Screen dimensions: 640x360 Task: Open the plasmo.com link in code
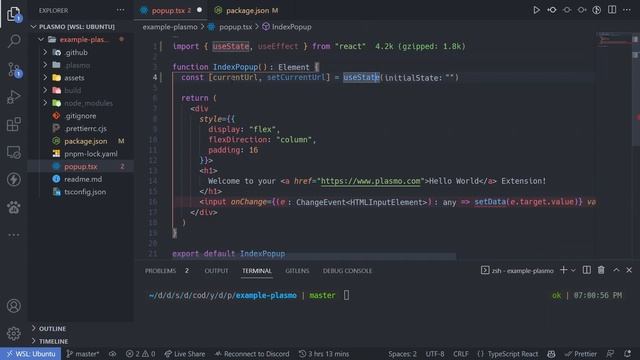pyautogui.click(x=370, y=181)
